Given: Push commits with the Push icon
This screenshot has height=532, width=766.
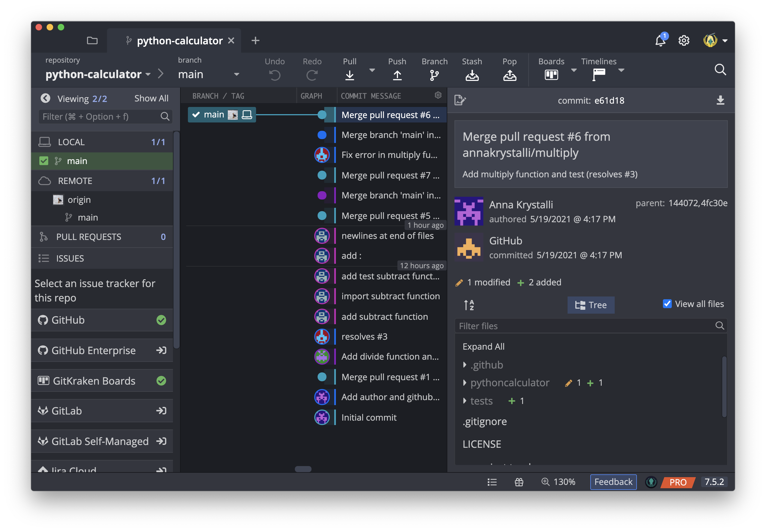Looking at the screenshot, I should (x=397, y=75).
